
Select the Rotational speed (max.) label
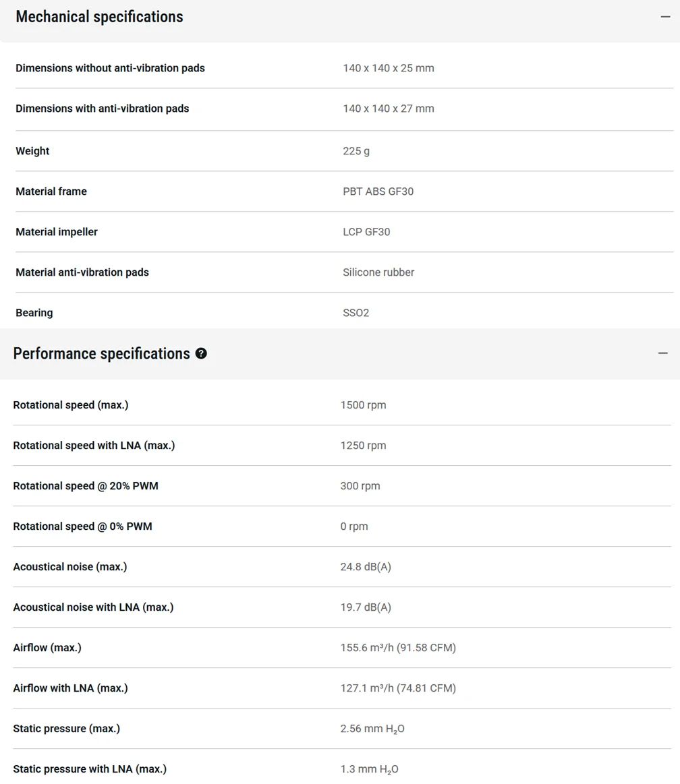(71, 405)
